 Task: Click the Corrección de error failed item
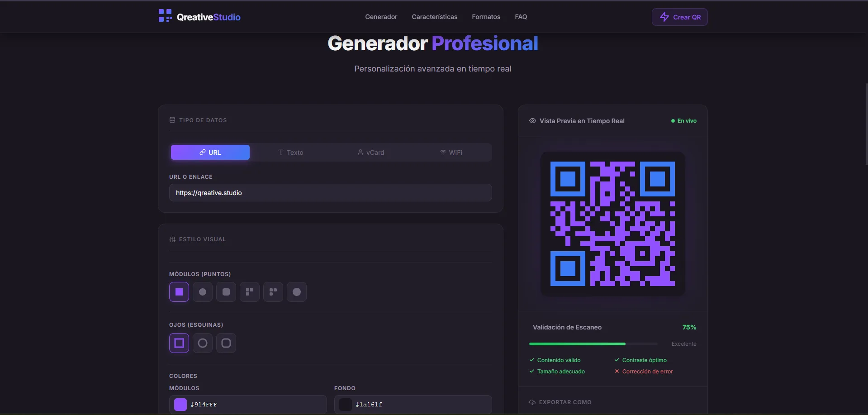[644, 372]
